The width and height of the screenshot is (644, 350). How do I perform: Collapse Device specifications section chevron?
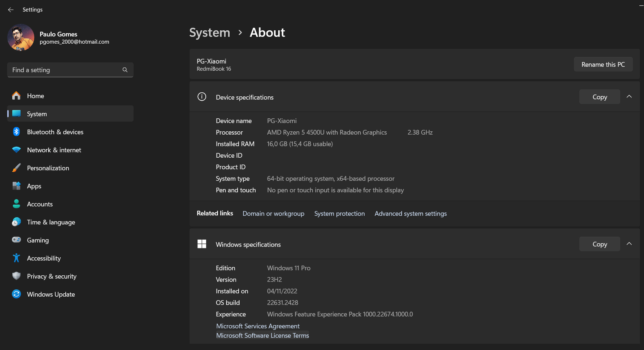(x=629, y=96)
